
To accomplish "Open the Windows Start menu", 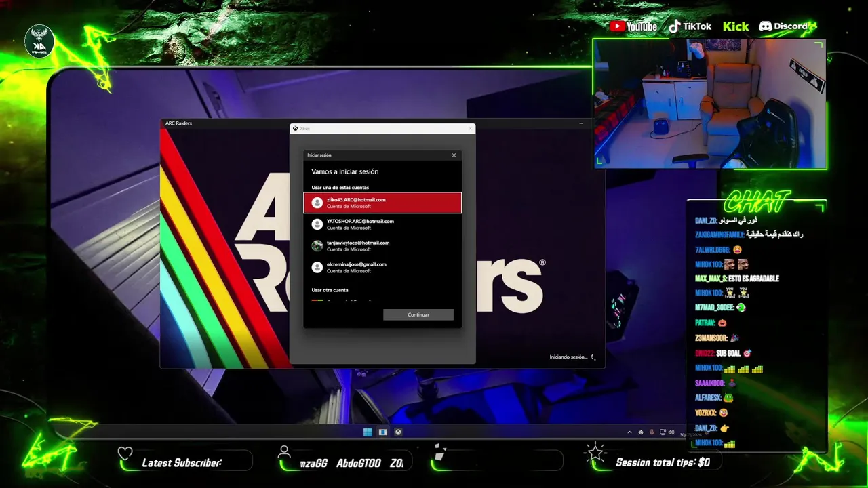I will (x=367, y=432).
